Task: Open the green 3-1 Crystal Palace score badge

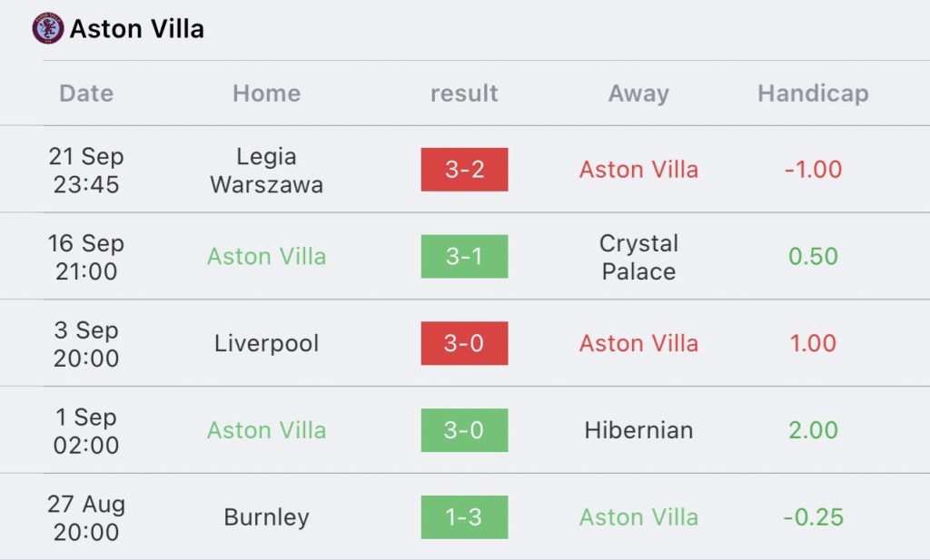Action: pos(464,257)
